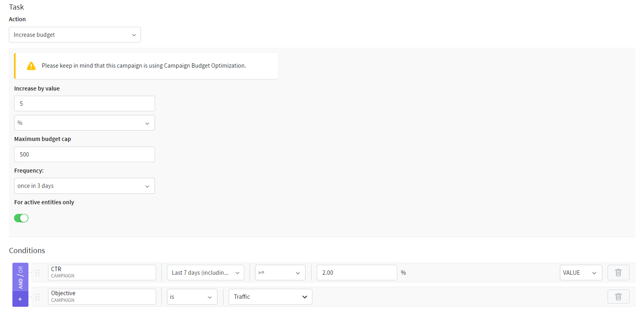Toggle the For active entities only switch

21,218
